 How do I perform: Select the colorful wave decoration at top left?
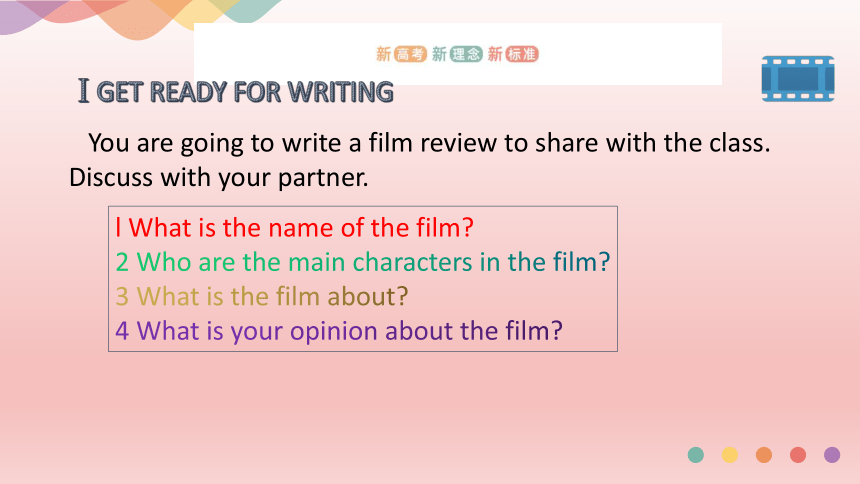click(140, 18)
